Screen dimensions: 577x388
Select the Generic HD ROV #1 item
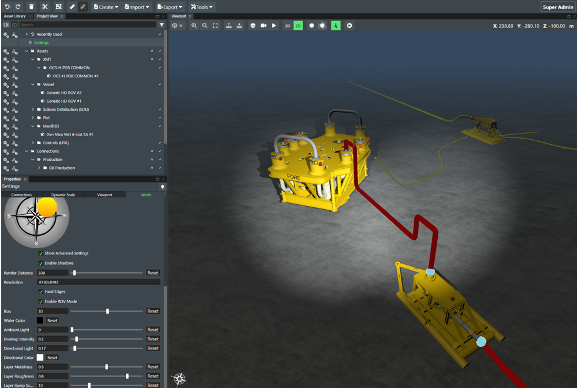pos(63,101)
